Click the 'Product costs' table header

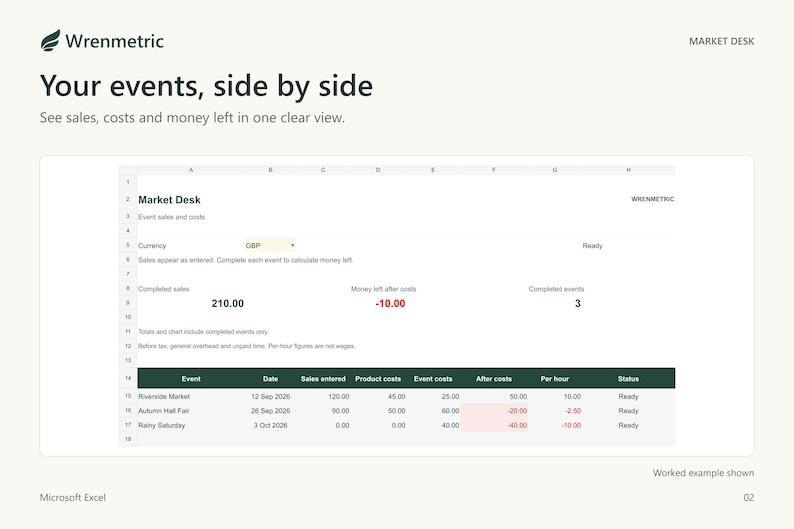tap(378, 379)
